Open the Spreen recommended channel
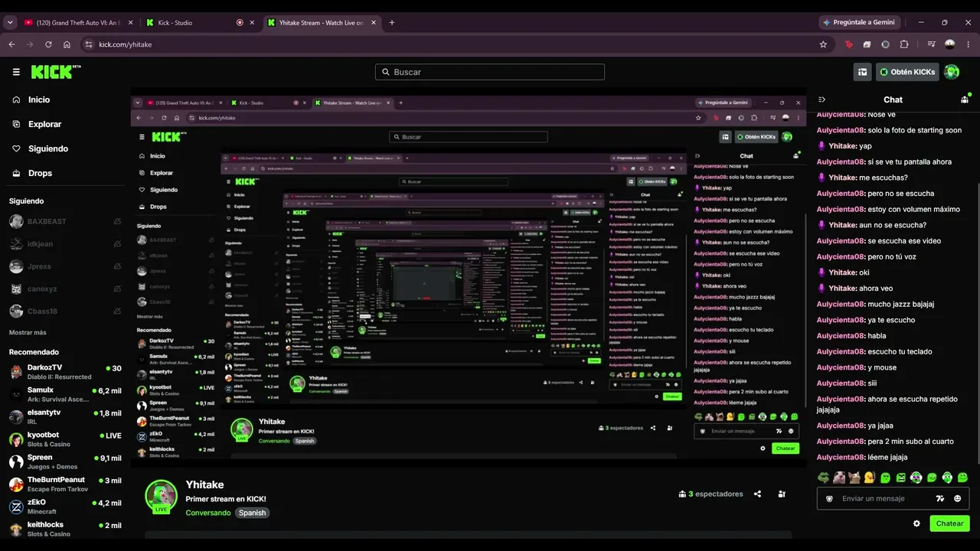 pyautogui.click(x=65, y=461)
